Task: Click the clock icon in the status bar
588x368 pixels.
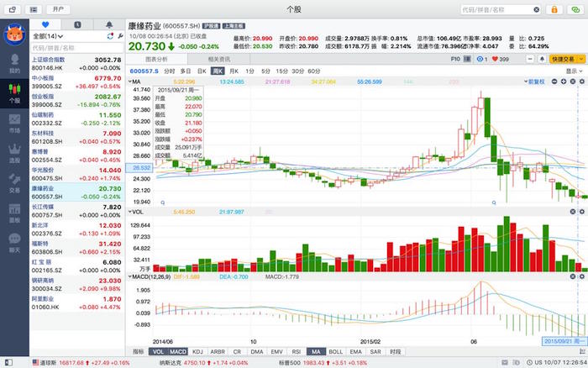Action: [529, 363]
